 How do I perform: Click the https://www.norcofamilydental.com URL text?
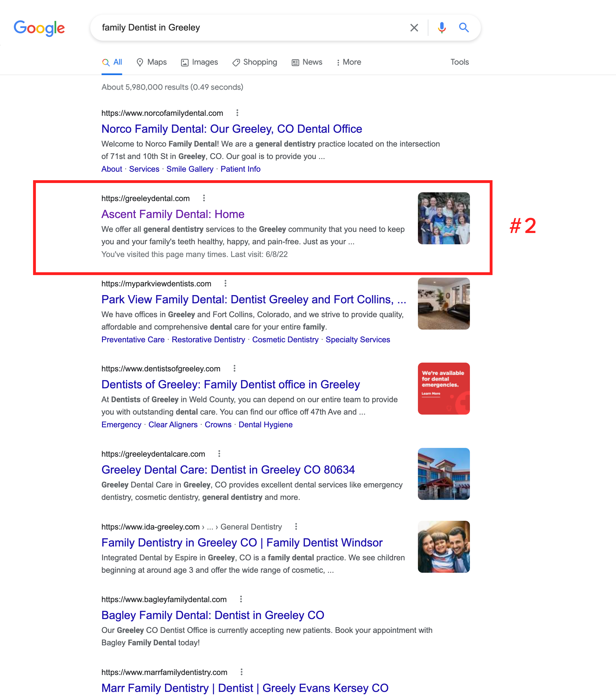point(162,113)
